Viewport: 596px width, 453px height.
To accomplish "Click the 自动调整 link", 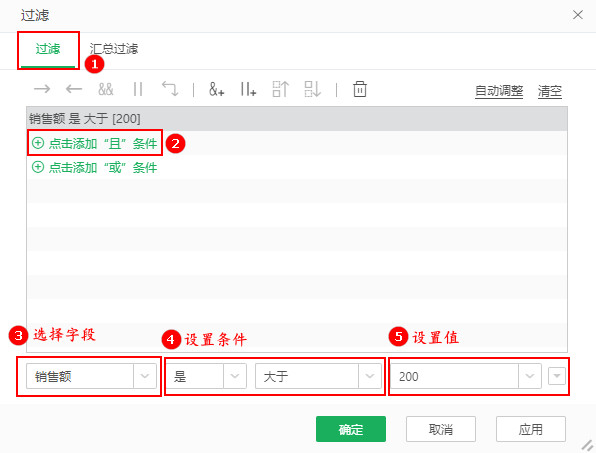I will click(499, 91).
